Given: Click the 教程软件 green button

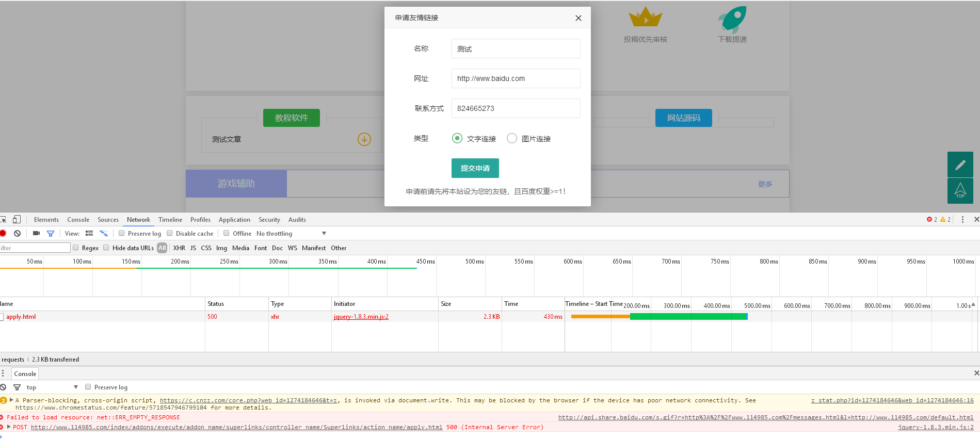Looking at the screenshot, I should tap(292, 118).
